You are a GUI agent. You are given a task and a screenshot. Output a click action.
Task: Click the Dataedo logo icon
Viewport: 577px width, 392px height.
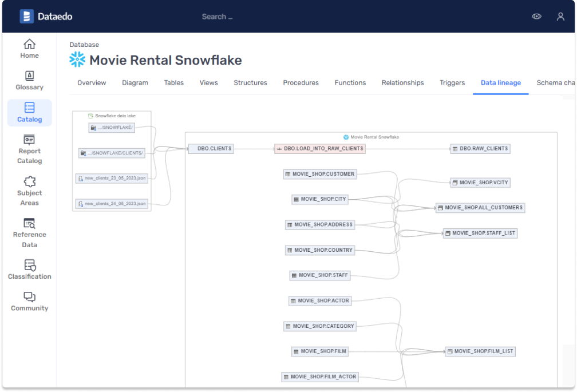(x=26, y=17)
